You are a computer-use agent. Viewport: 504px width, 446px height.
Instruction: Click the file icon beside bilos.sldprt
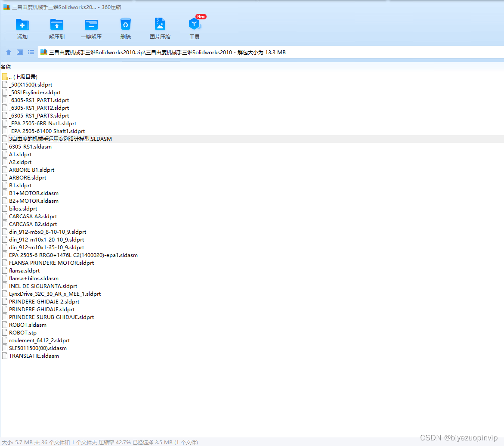click(5, 209)
